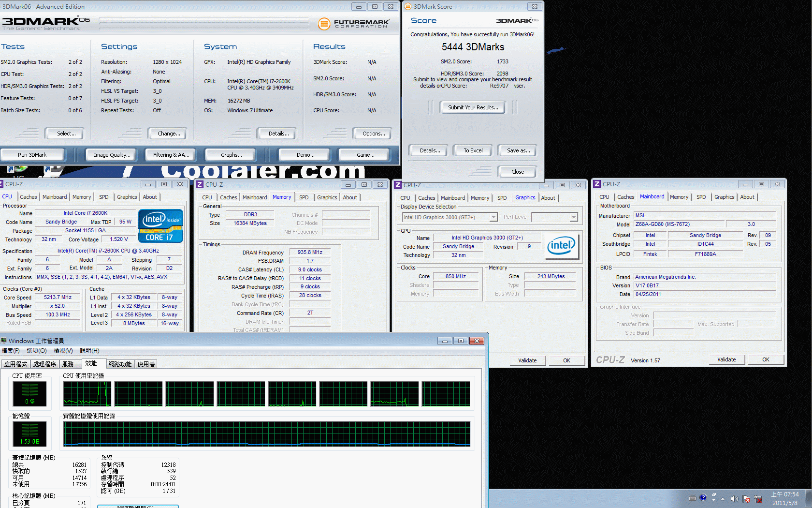Open the 檢視(V) menu in Task Manager

63,351
